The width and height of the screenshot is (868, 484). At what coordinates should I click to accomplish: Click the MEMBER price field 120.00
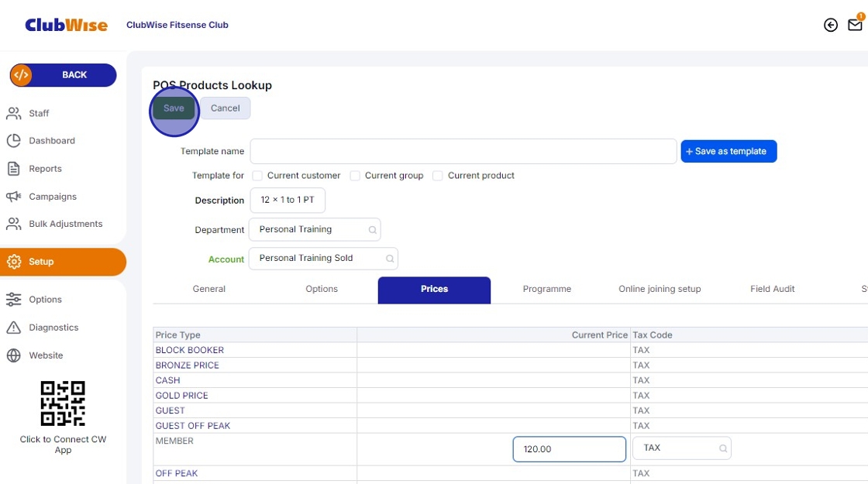[x=569, y=449]
